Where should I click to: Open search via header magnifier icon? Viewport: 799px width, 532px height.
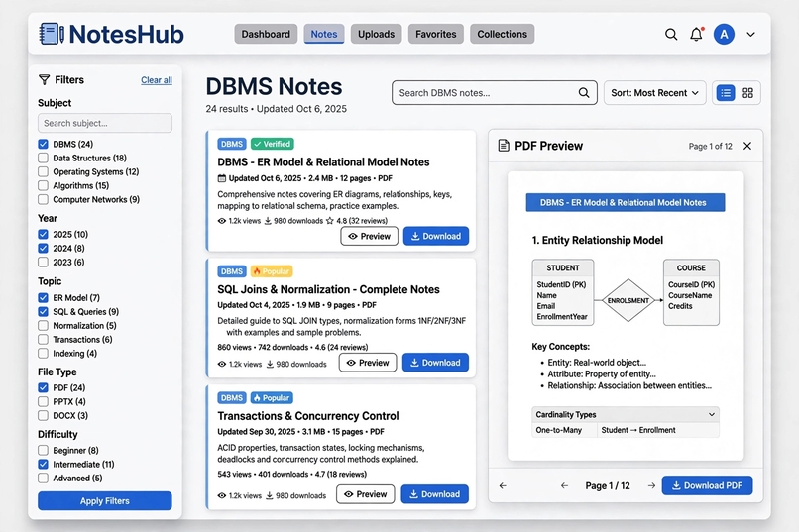click(x=671, y=34)
